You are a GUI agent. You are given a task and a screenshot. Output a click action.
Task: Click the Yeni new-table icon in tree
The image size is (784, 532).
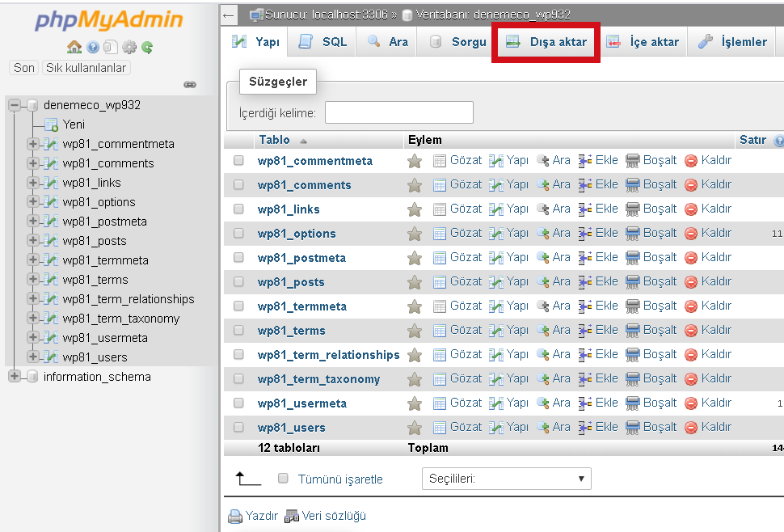51,125
